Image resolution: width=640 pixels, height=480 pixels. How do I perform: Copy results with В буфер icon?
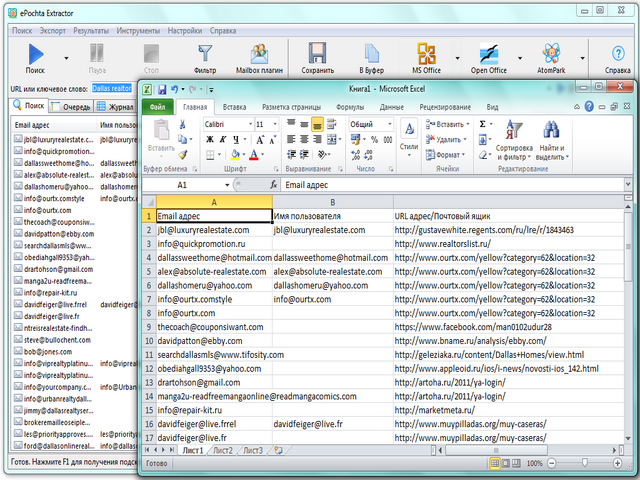[371, 53]
